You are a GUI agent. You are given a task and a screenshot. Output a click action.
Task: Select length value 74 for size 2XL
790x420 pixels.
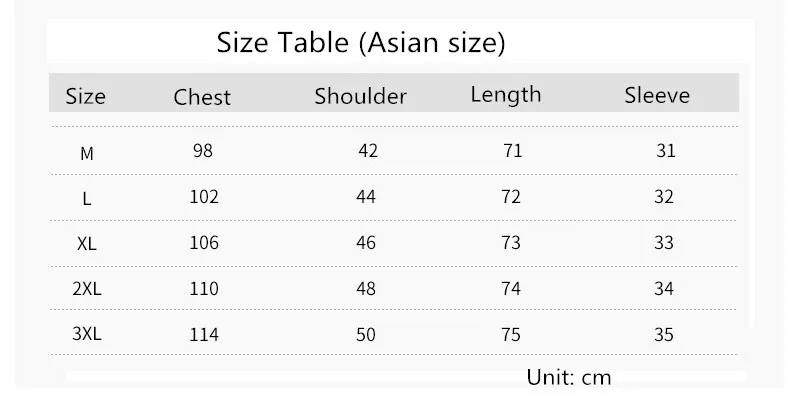pos(511,289)
